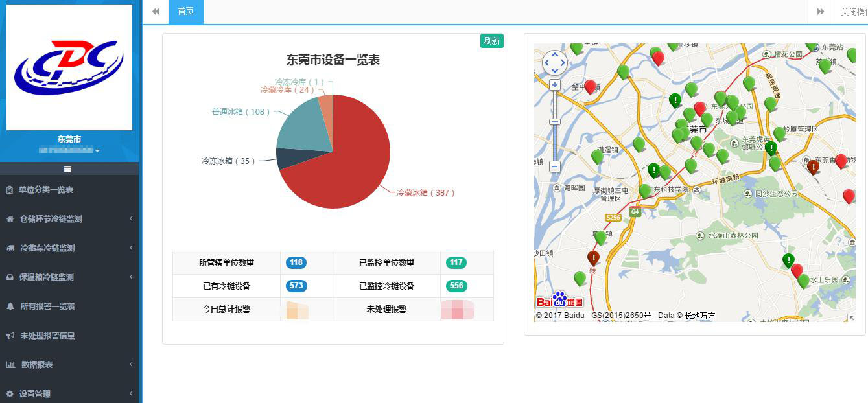This screenshot has height=403, width=868.
Task: Select the 首页 tab
Action: 186,12
